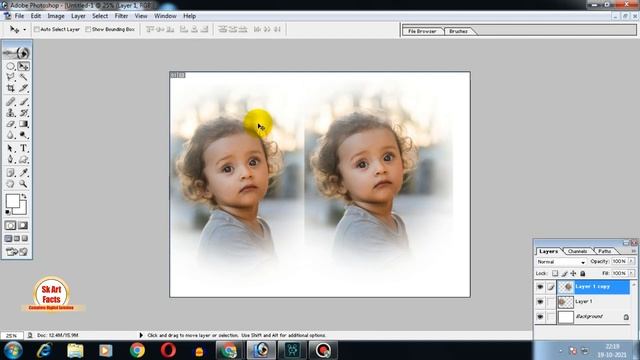Toggle lock image pixels brush icon
Image resolution: width=640 pixels, height=360 pixels.
click(x=564, y=273)
